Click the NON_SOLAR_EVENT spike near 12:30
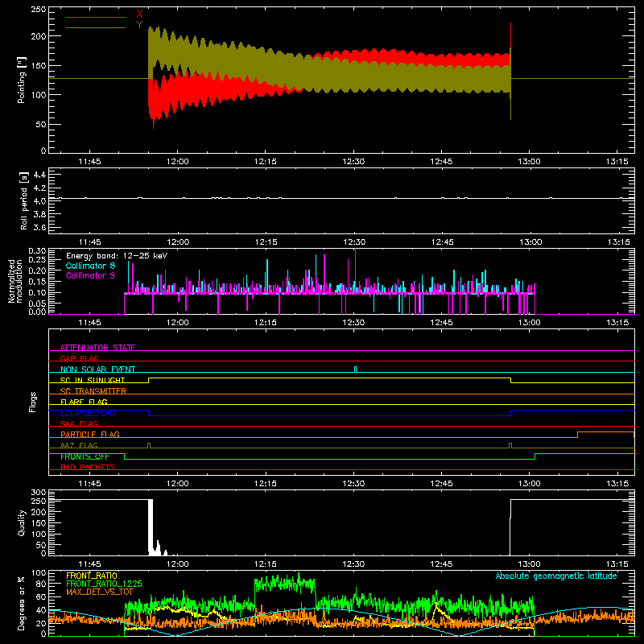This screenshot has width=644, height=644. [355, 369]
